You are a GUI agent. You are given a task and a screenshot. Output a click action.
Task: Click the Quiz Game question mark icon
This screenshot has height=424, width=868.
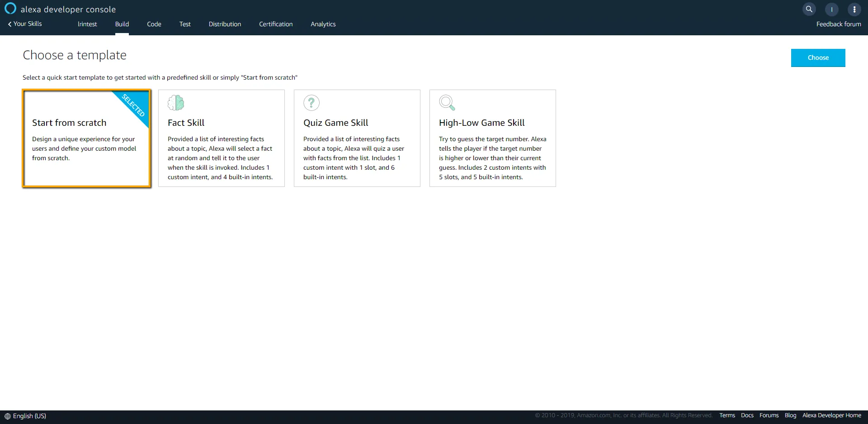(x=311, y=103)
